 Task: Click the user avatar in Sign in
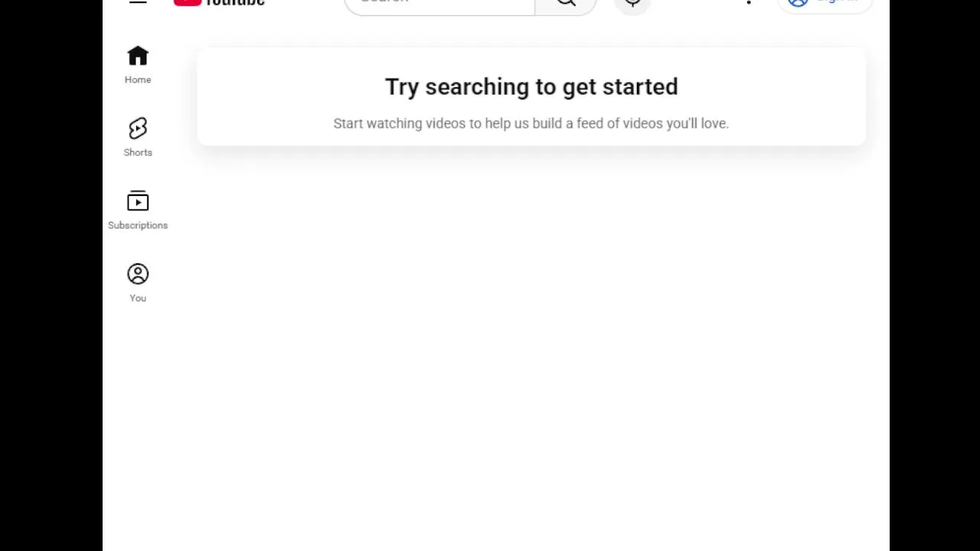tap(798, 2)
